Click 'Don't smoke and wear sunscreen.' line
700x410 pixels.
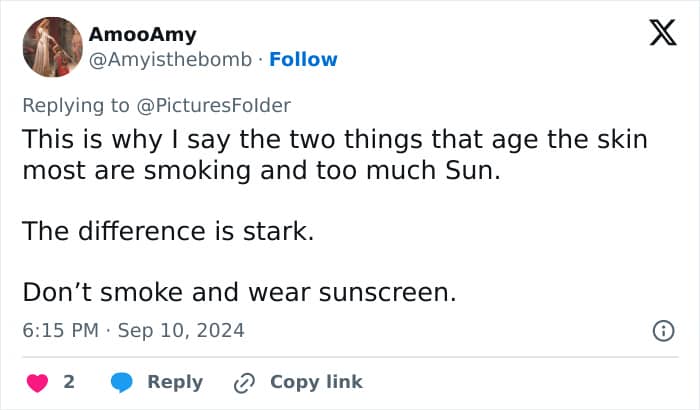tap(239, 293)
